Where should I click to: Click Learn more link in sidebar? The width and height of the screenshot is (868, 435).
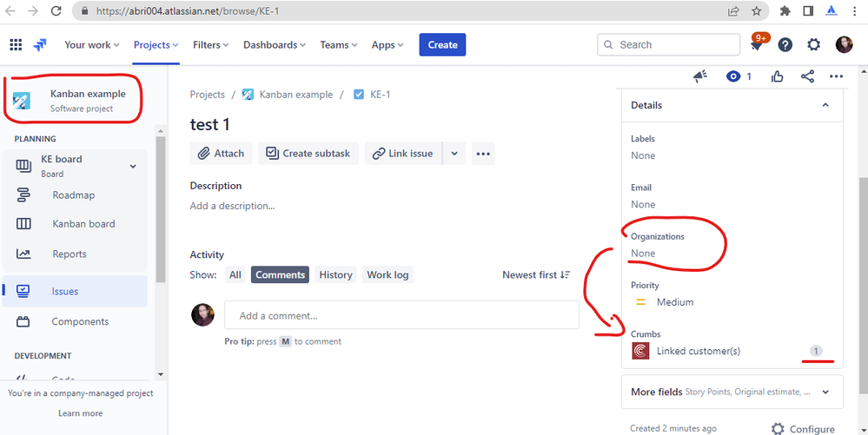pos(80,413)
